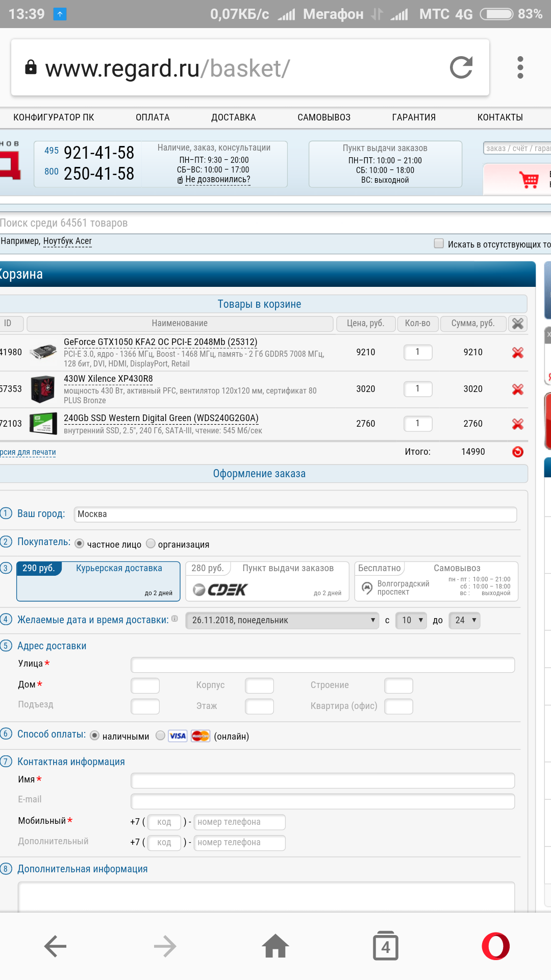The height and width of the screenshot is (980, 551).
Task: Choose the 'наличными' payment method
Action: tap(94, 736)
